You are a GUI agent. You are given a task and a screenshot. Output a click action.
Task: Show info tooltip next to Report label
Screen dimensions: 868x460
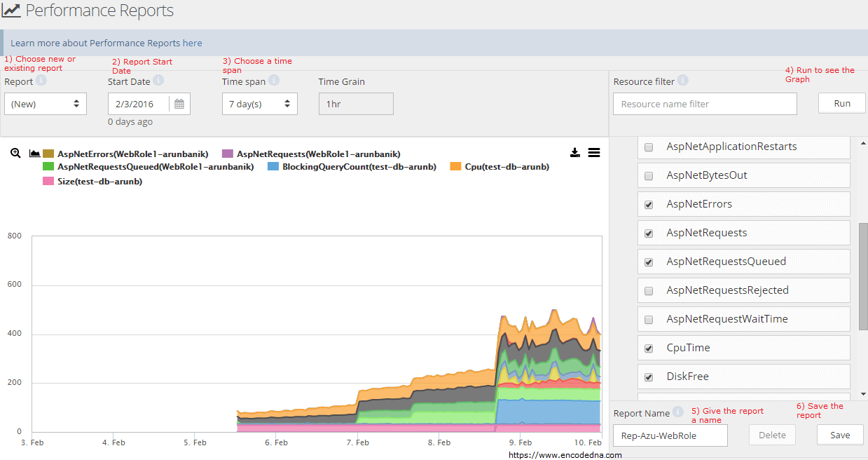(x=41, y=81)
